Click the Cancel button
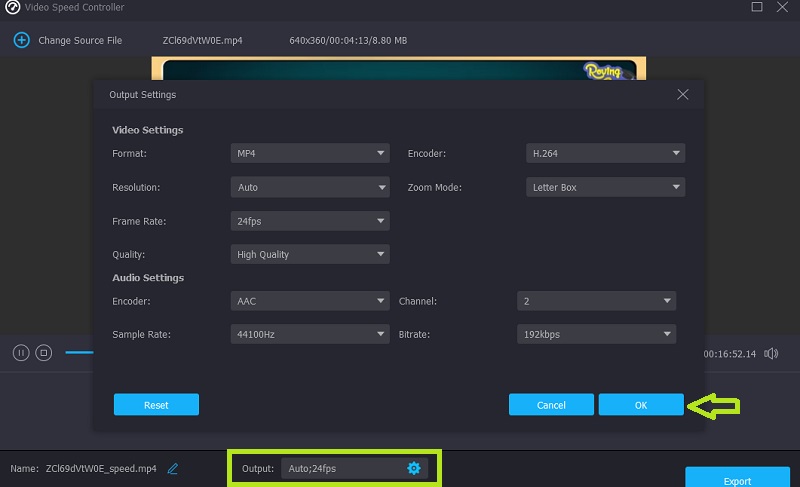Image resolution: width=800 pixels, height=487 pixels. tap(551, 405)
